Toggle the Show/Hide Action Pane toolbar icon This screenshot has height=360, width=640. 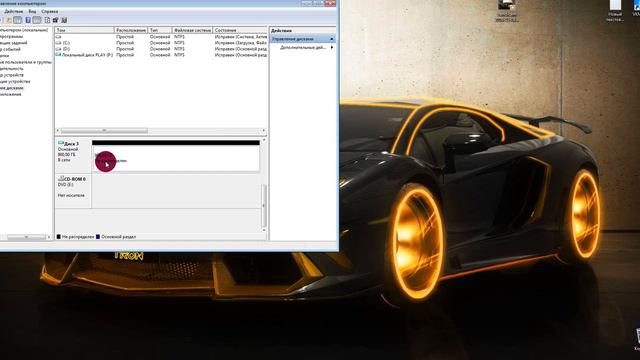point(37,20)
